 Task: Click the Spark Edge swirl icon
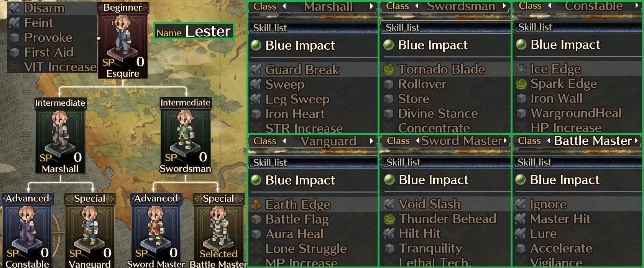[x=521, y=83]
